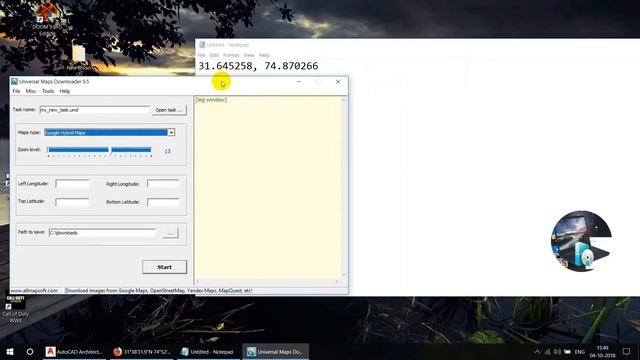
Task: Click the battery tray icon
Action: coord(567,352)
